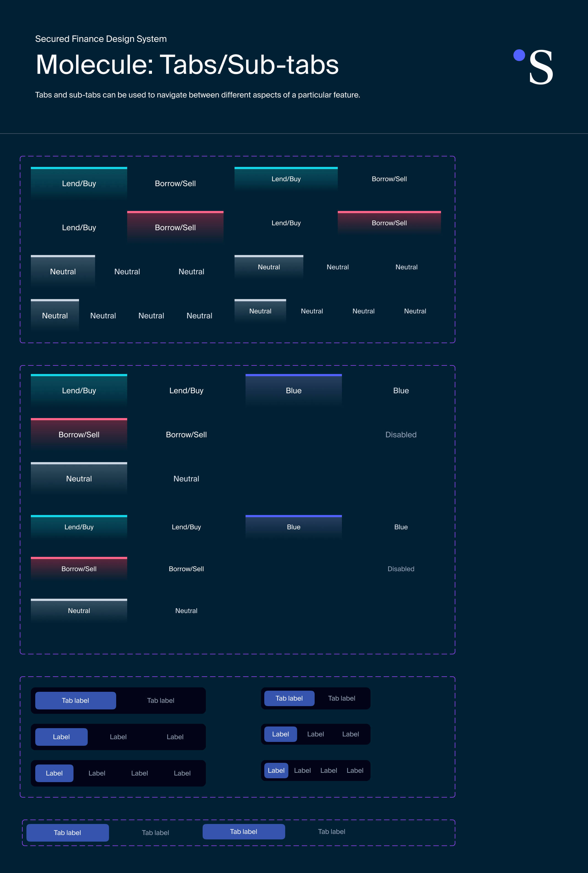Click the small greyed-out Disabled tab
The image size is (588, 873).
pyautogui.click(x=401, y=569)
